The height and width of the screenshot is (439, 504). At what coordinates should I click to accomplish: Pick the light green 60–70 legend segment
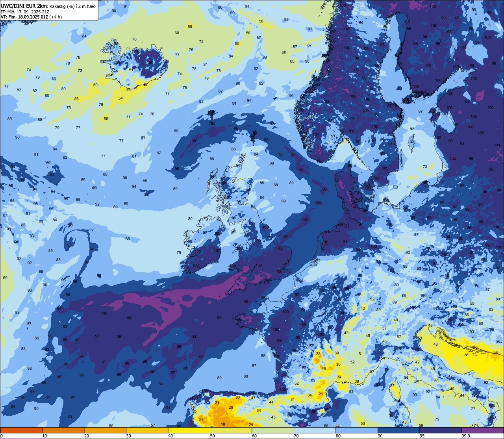[x=273, y=430]
